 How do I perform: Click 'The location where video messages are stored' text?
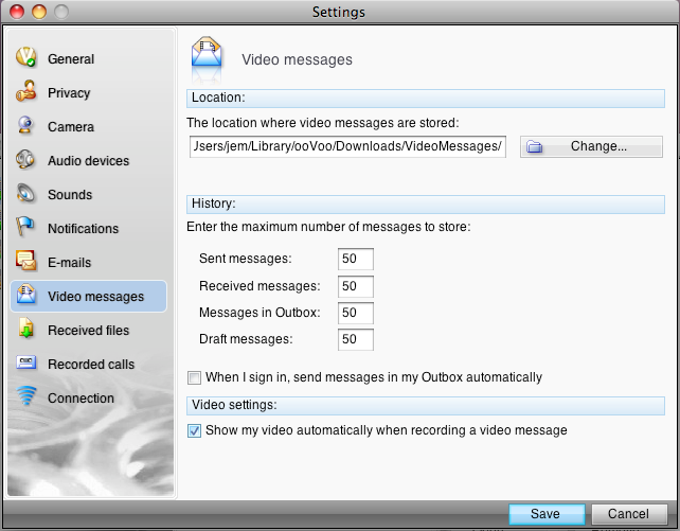click(x=323, y=123)
